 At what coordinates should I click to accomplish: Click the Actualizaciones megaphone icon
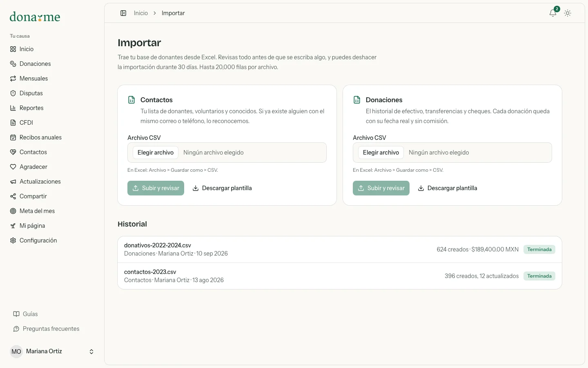point(13,182)
